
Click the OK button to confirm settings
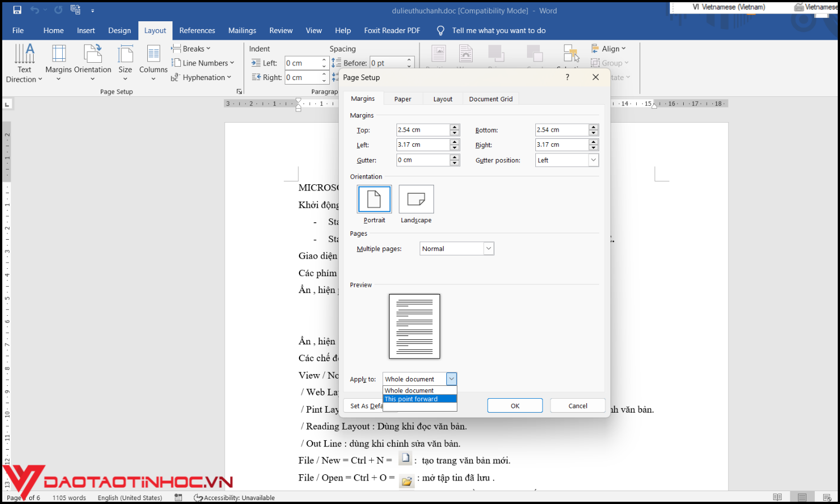click(x=514, y=405)
